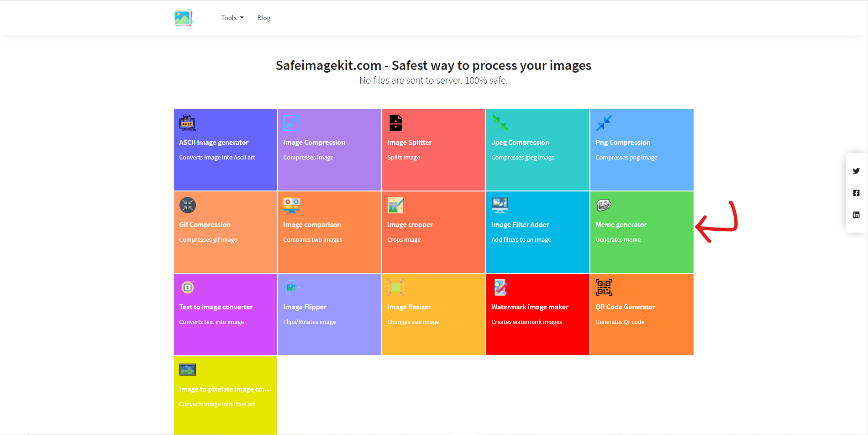Click the Safeimagekit logo icon
This screenshot has width=868, height=435.
[x=183, y=18]
